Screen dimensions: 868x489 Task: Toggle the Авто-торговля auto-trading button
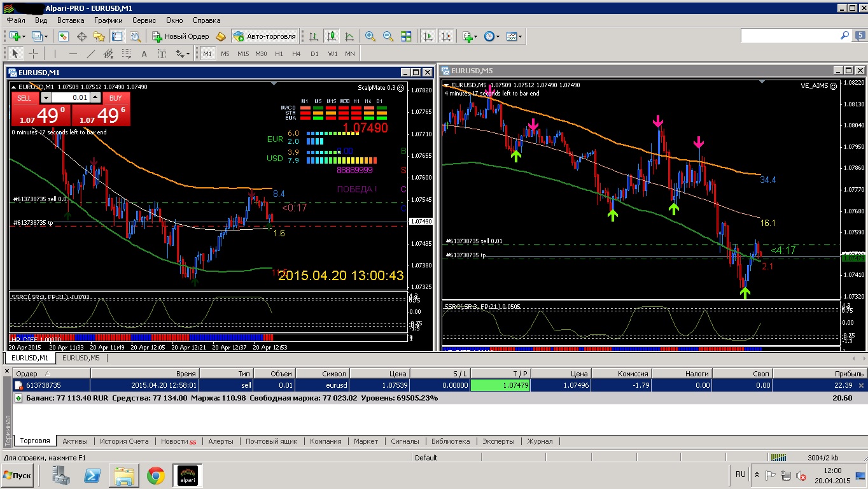point(265,36)
